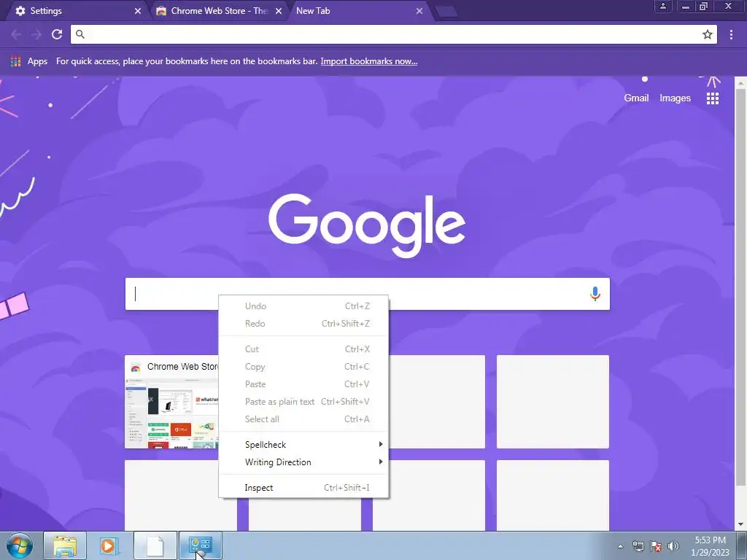747x560 pixels.
Task: Click the scrollbar up arrow
Action: click(x=741, y=83)
